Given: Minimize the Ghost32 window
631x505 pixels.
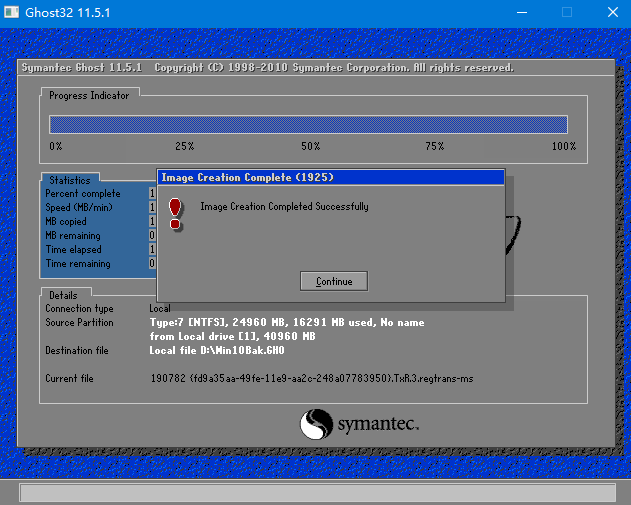Looking at the screenshot, I should 521,13.
